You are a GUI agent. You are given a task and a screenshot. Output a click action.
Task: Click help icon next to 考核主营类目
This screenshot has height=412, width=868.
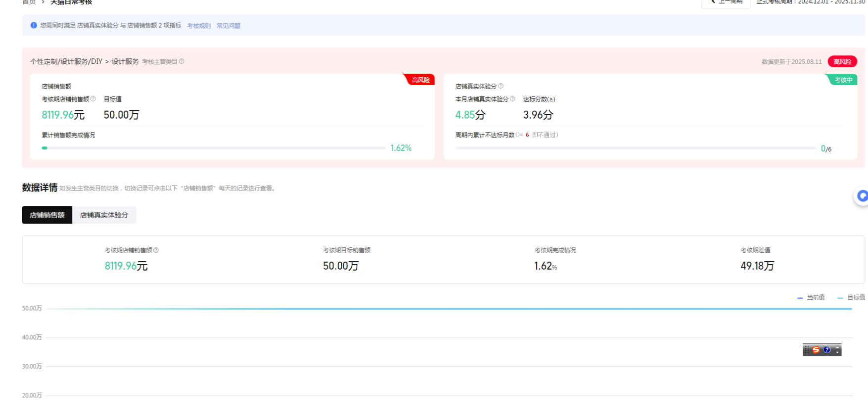pos(182,61)
